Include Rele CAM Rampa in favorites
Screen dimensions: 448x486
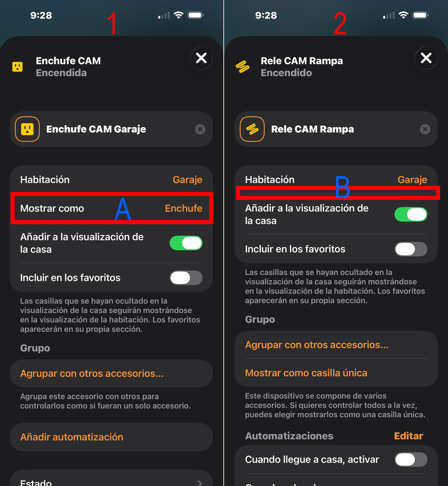coord(411,249)
